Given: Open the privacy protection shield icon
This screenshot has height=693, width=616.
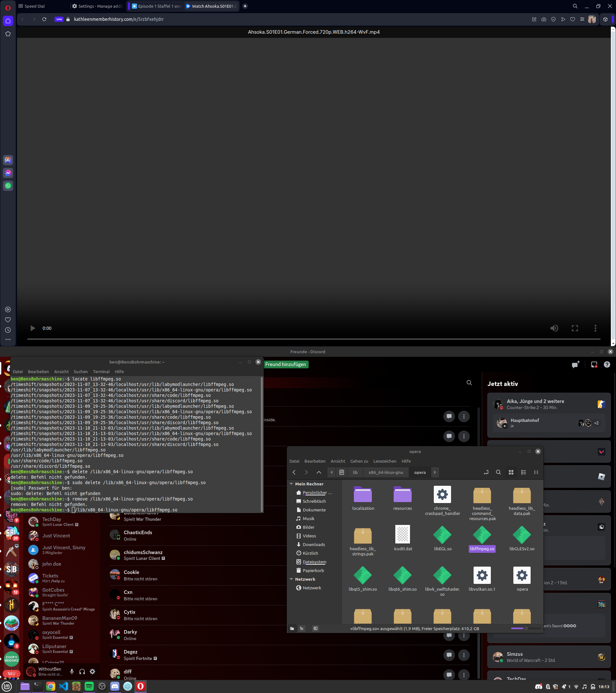Looking at the screenshot, I should click(553, 19).
